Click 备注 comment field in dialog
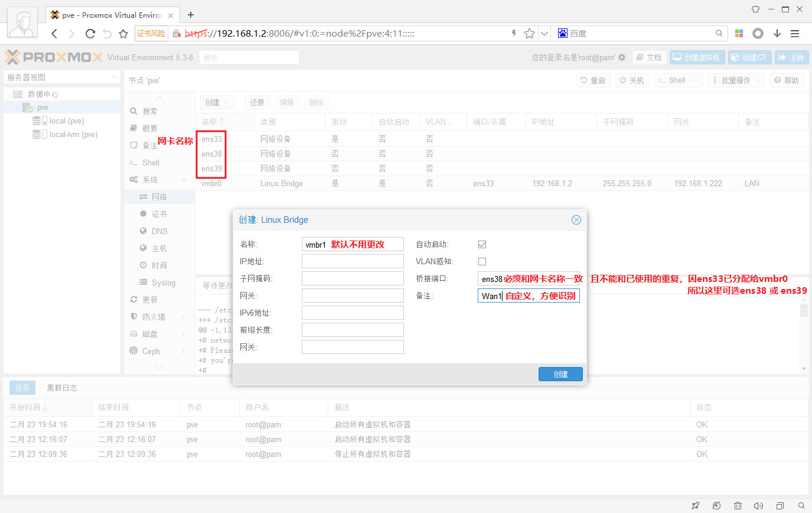 [529, 296]
